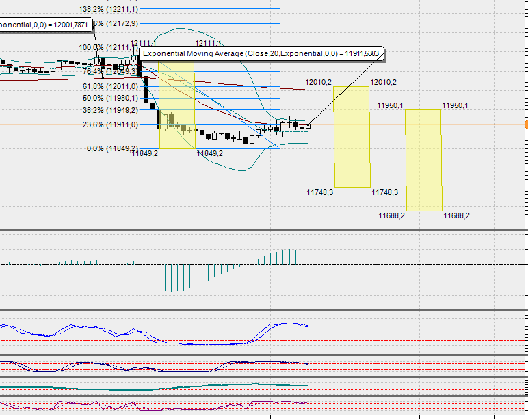The image size is (528, 420).
Task: Select the orange horizontal price line
Action: 263,124
